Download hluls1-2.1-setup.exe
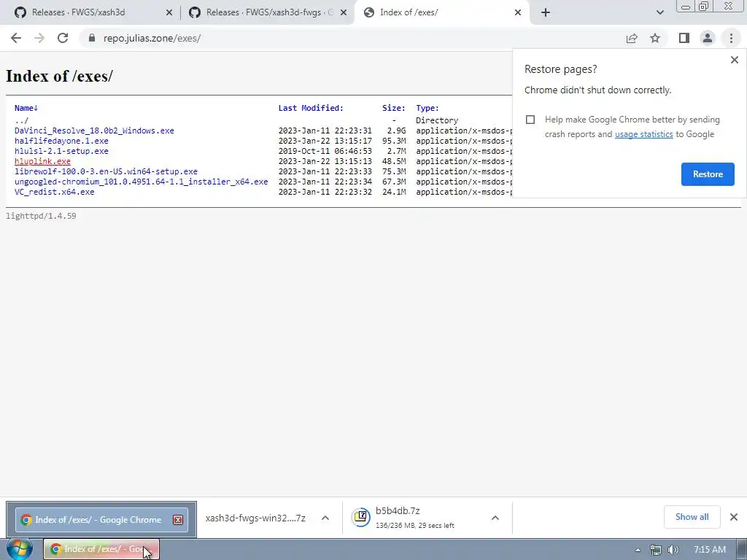The height and width of the screenshot is (560, 747). (61, 151)
